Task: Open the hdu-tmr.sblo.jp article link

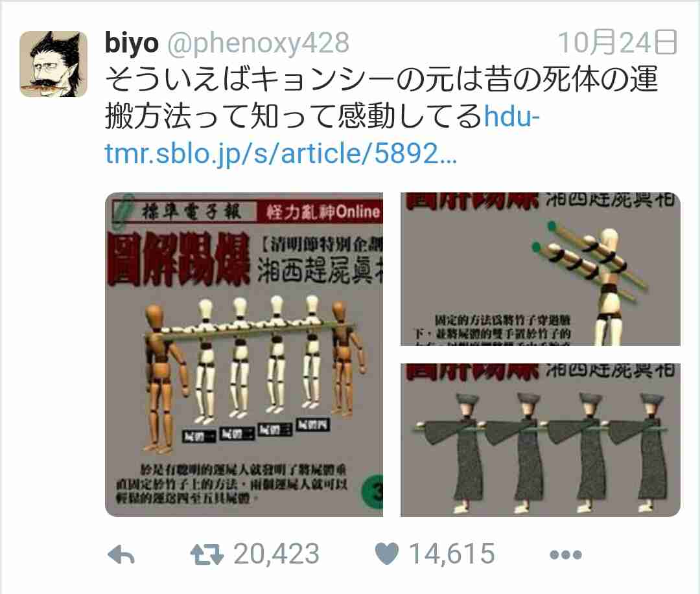Action: 322,135
